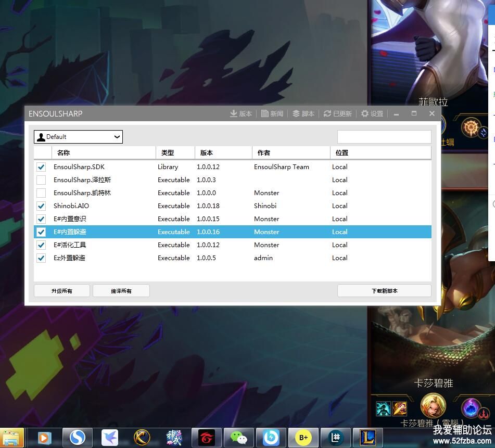Open the 脚本 scripts menu item
This screenshot has width=495, height=448.
click(x=303, y=113)
